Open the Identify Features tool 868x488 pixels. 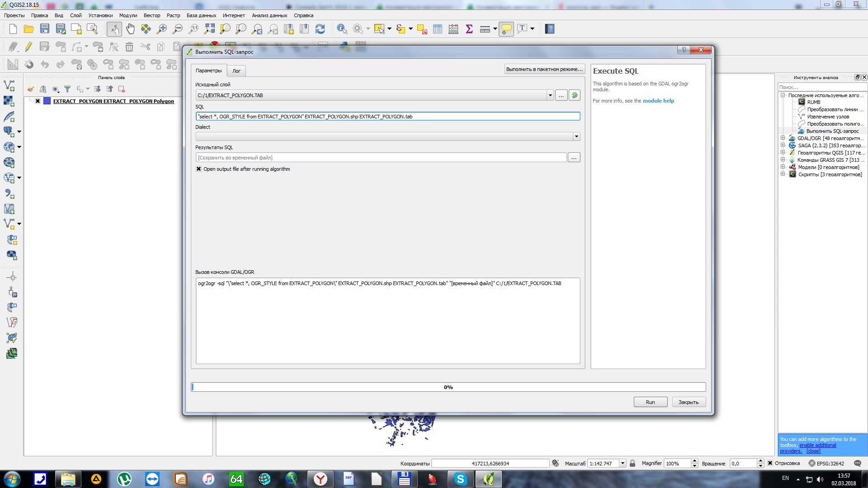pos(342,29)
